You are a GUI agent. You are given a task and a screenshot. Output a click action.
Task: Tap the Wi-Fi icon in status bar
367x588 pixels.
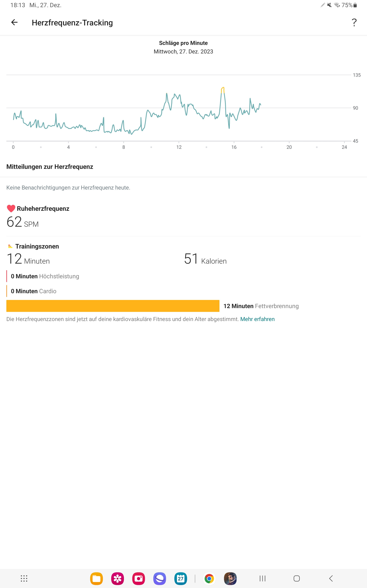tap(337, 5)
